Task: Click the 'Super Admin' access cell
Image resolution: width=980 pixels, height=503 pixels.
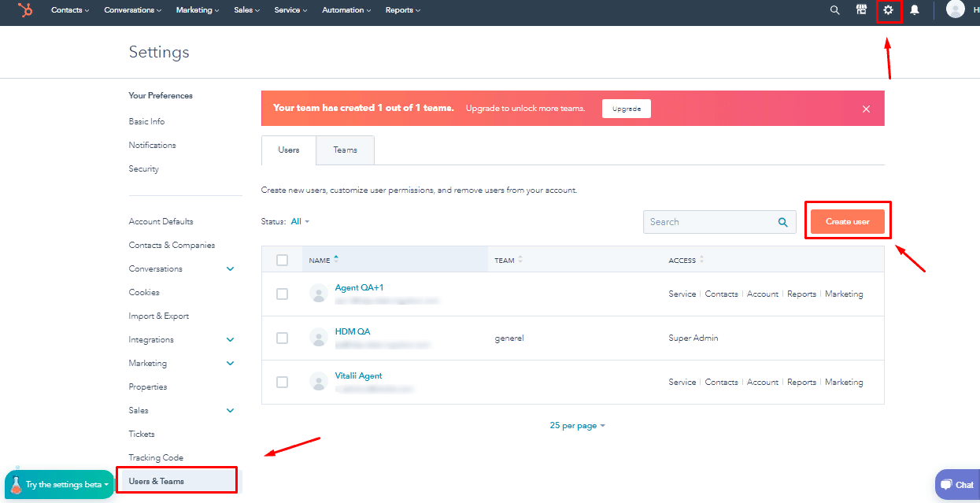Action: pyautogui.click(x=693, y=338)
